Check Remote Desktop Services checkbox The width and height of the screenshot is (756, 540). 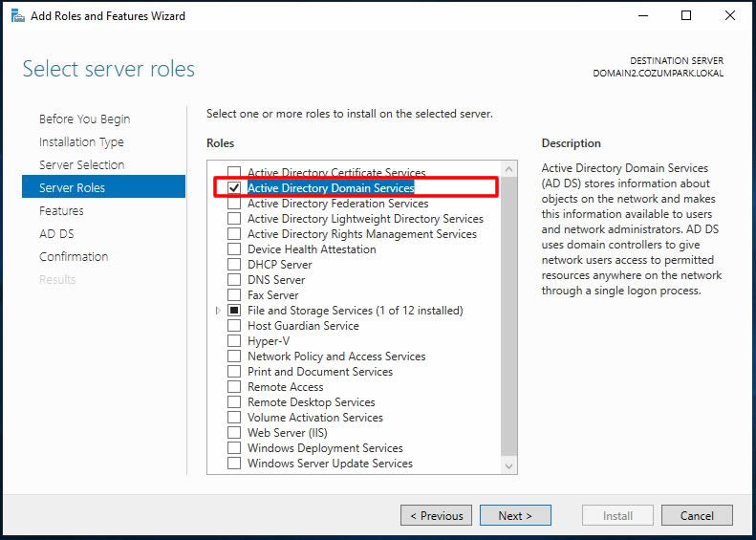(x=234, y=402)
